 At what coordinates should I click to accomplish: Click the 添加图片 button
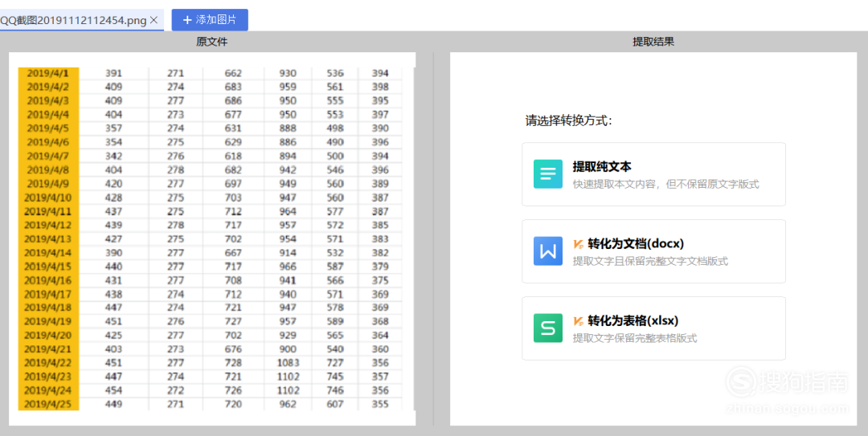coord(210,20)
